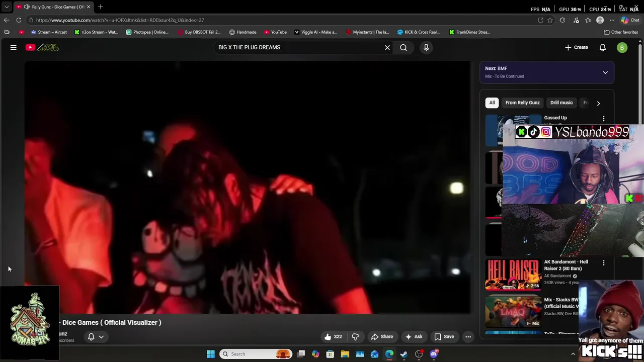Open Buy OBSBOT Tail 2 bookmark
This screenshot has width=644, height=362.
(199, 32)
